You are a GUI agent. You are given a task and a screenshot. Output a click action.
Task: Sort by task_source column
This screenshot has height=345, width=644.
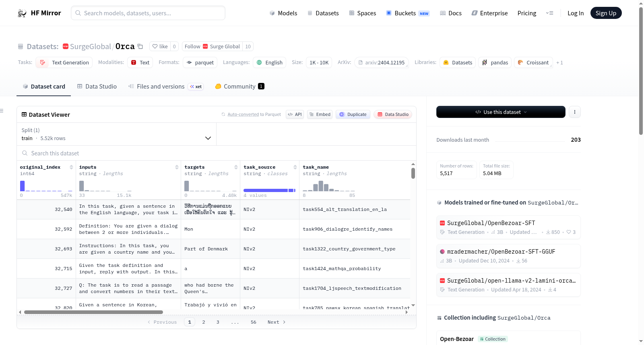[295, 167]
